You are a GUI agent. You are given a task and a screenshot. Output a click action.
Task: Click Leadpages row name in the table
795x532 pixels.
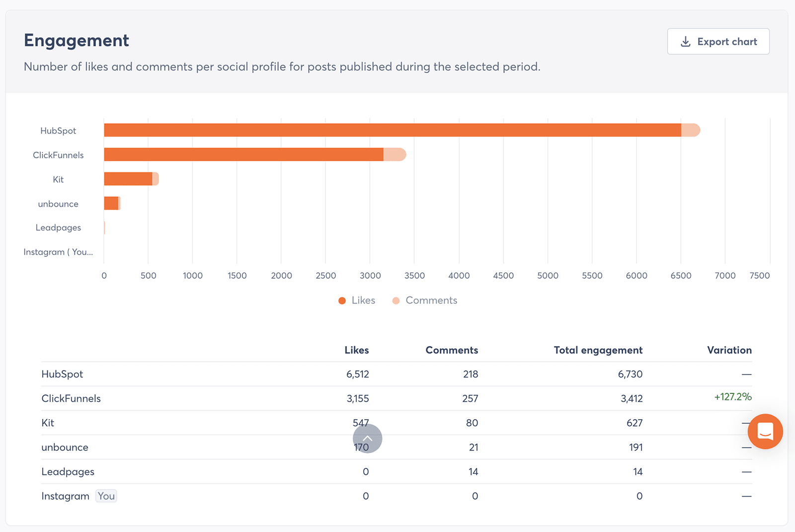point(68,471)
